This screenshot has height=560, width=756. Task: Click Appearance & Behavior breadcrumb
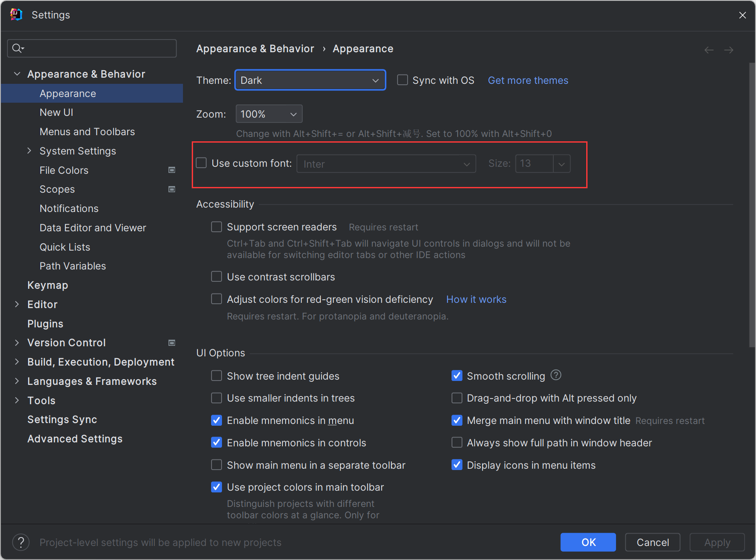[x=255, y=49]
